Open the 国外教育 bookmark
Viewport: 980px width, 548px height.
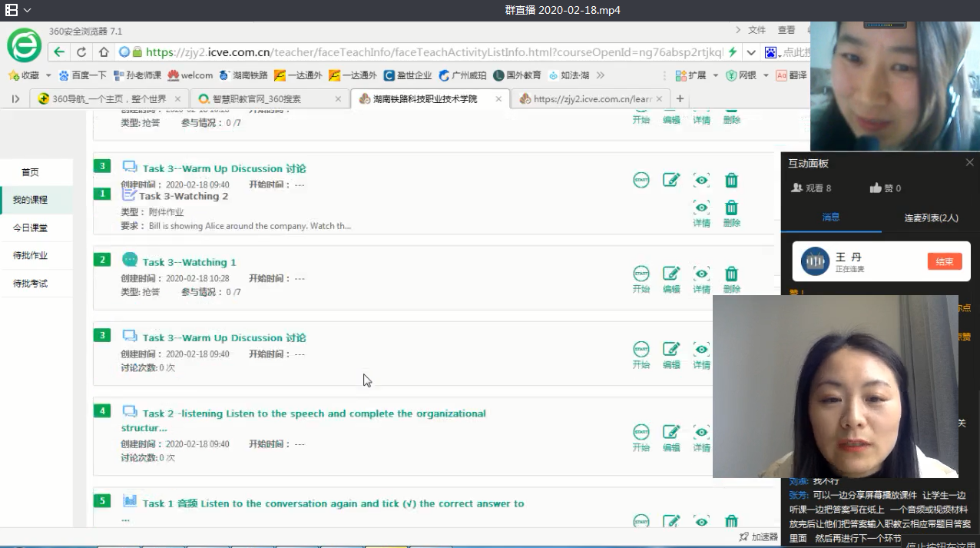click(517, 75)
